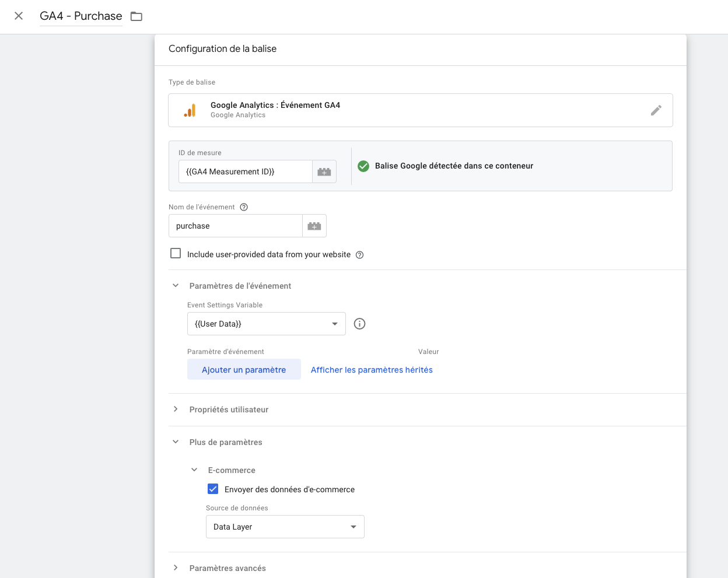Open the Source de données dropdown
This screenshot has width=728, height=578.
click(285, 527)
